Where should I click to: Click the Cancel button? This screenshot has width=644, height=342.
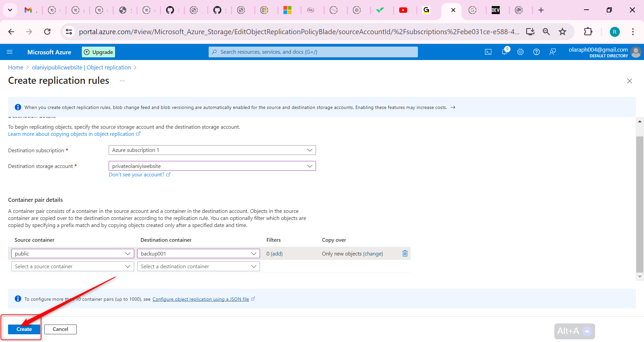[x=60, y=329]
